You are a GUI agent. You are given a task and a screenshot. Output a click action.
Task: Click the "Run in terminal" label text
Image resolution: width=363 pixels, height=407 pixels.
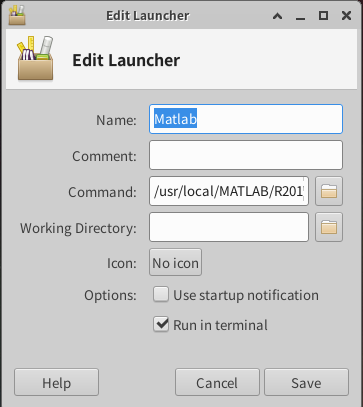click(220, 325)
